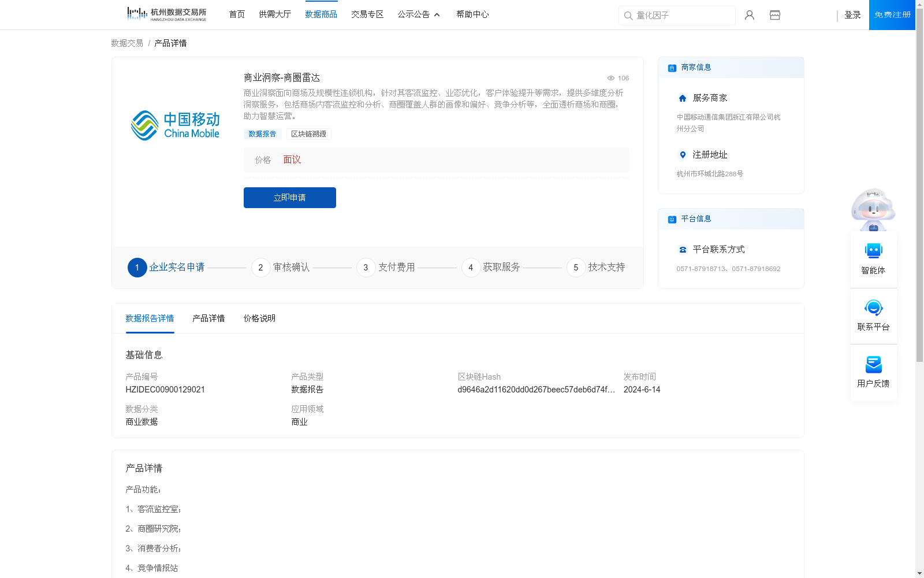Open 帮助中心 navigation item
Viewport: 924px width, 578px height.
coord(472,14)
